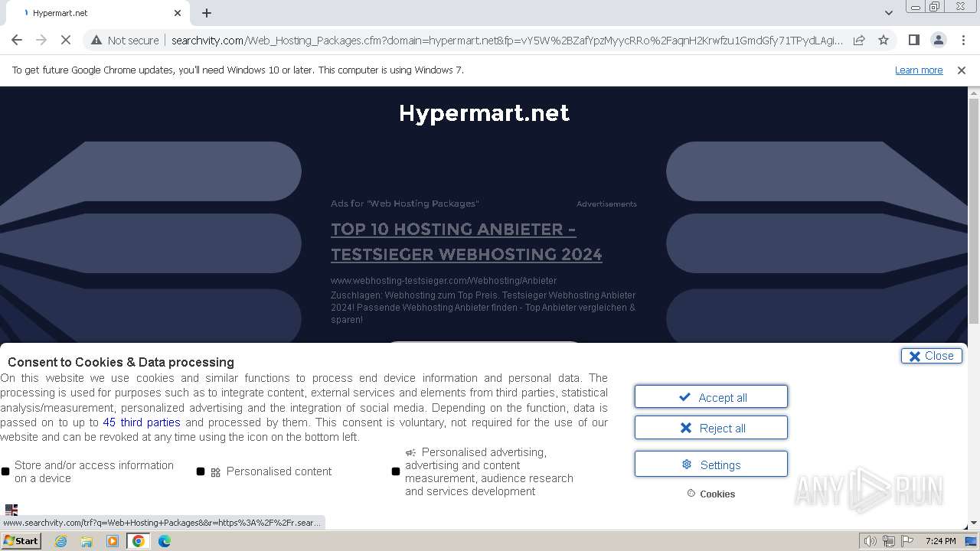Open the Cookies link under Settings
The image size is (980, 551).
coord(710,494)
